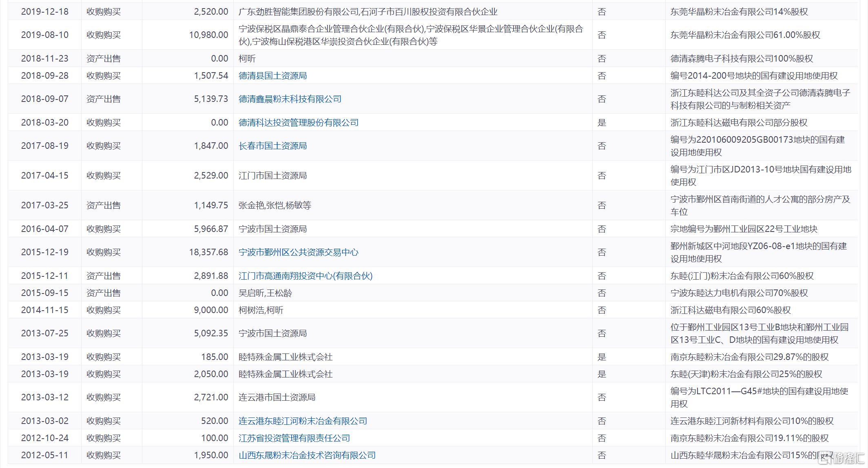Click the amount 1,149.75
Image resolution: width=868 pixels, height=468 pixels.
click(211, 205)
